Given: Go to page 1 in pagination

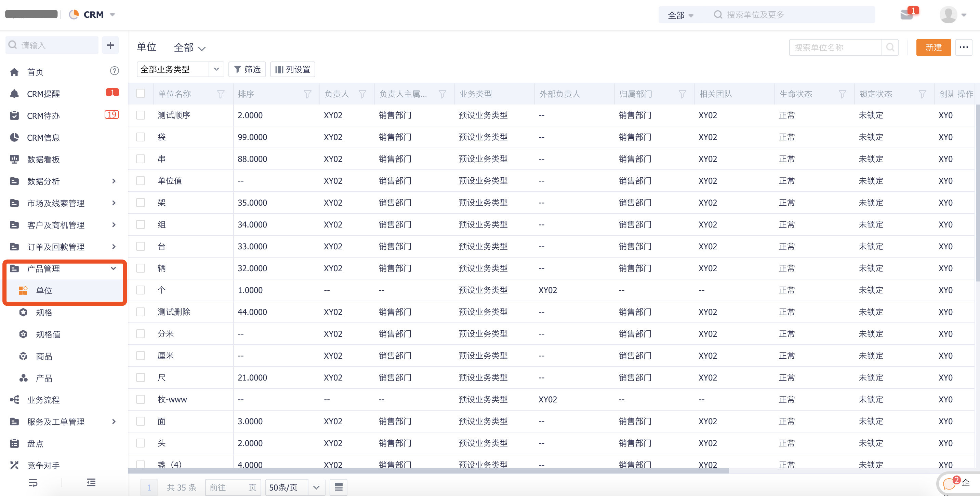Looking at the screenshot, I should [149, 487].
